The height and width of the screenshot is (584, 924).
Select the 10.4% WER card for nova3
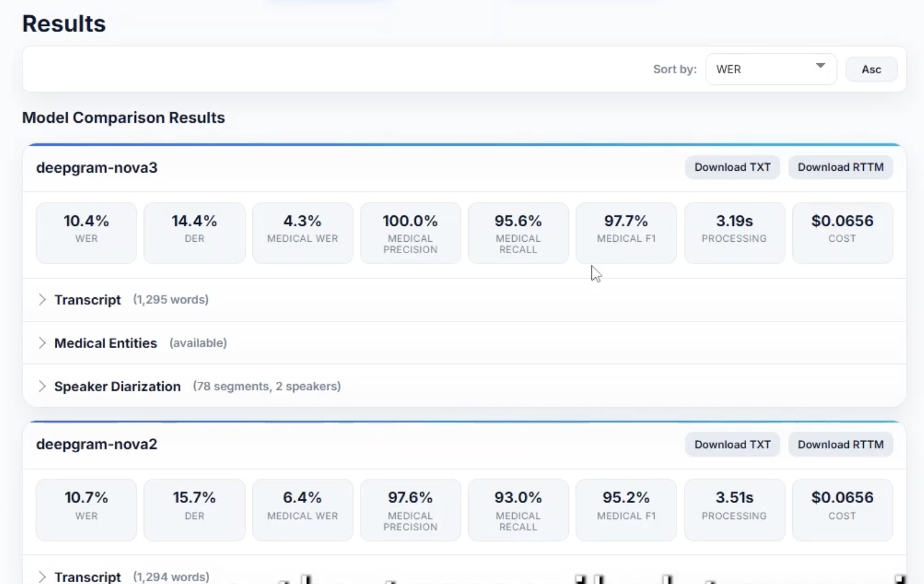86,233
